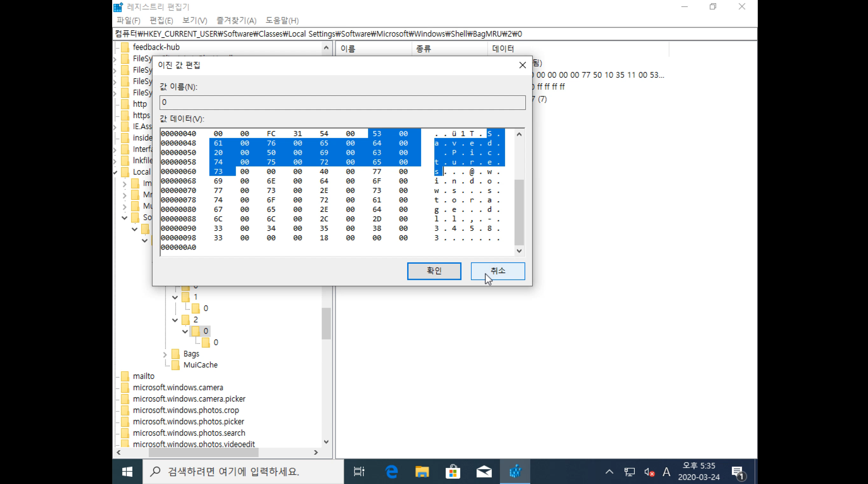Open Mail app from taskbar
The image size is (868, 484).
[484, 472]
